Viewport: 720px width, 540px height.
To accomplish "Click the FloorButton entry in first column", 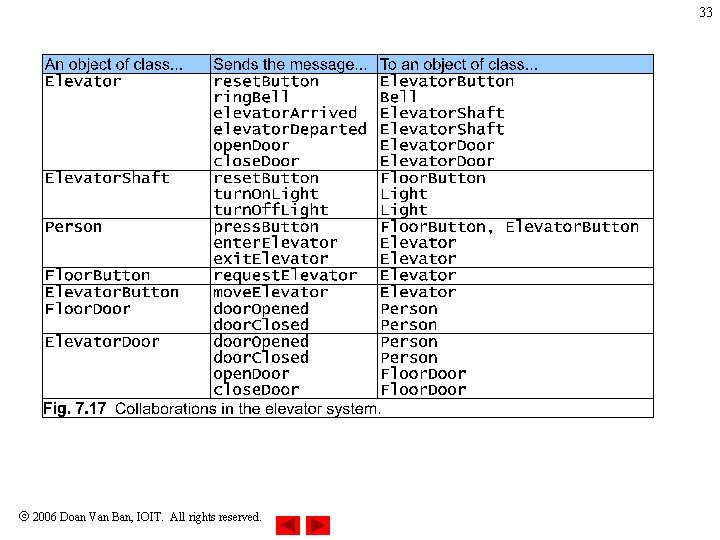I will click(x=97, y=276).
